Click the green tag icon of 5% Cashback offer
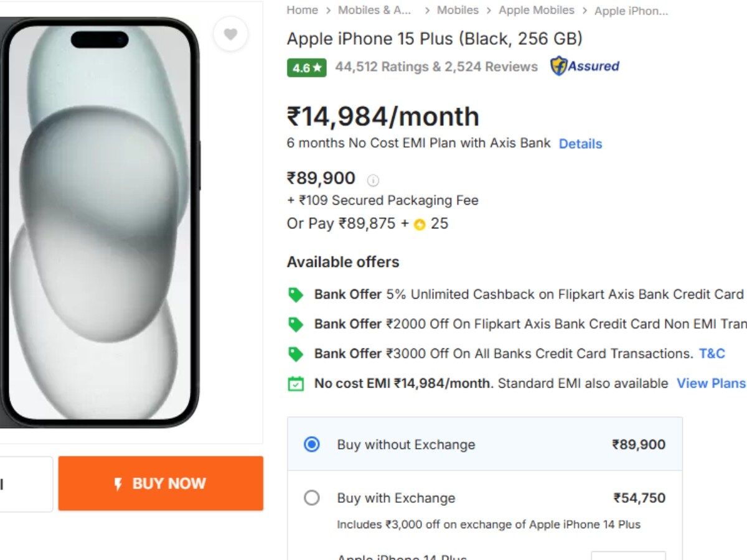 pos(296,294)
